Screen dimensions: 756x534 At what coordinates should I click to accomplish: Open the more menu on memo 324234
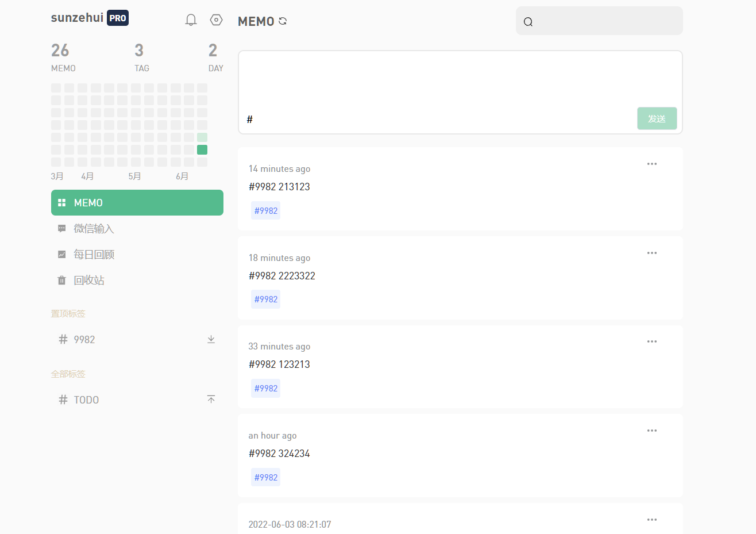[652, 431]
